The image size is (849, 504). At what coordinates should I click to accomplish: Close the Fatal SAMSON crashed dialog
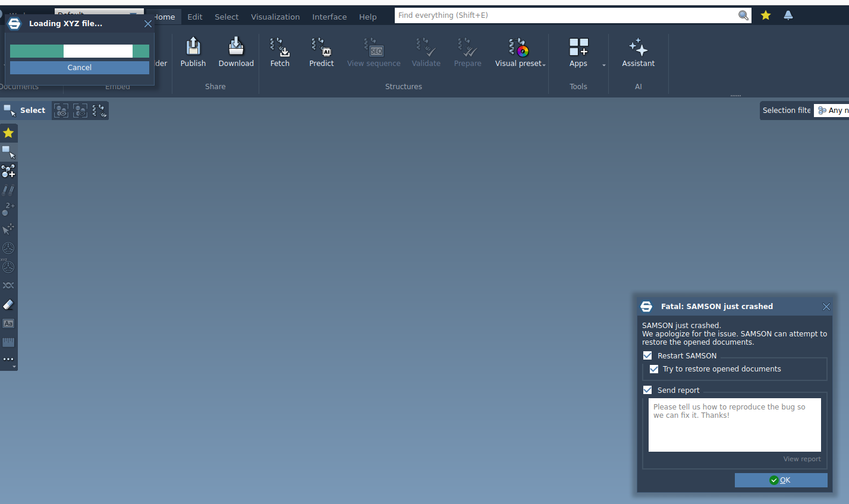tap(826, 307)
